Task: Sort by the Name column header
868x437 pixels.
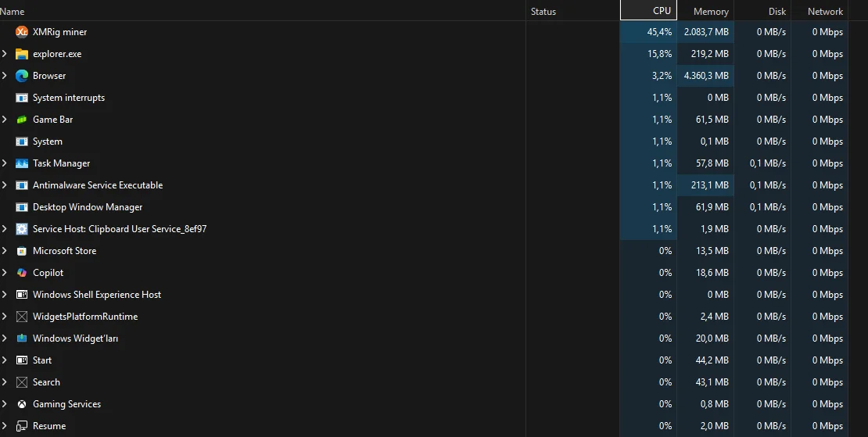Action: [x=263, y=11]
